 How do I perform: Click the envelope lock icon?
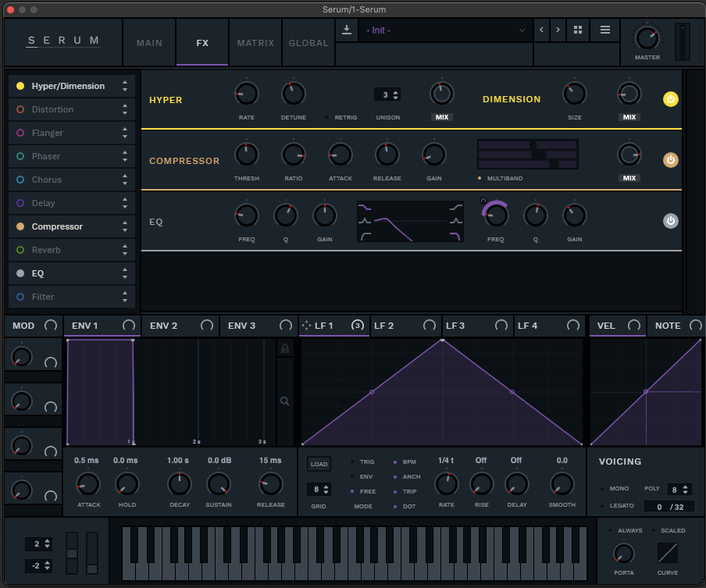pyautogui.click(x=285, y=348)
